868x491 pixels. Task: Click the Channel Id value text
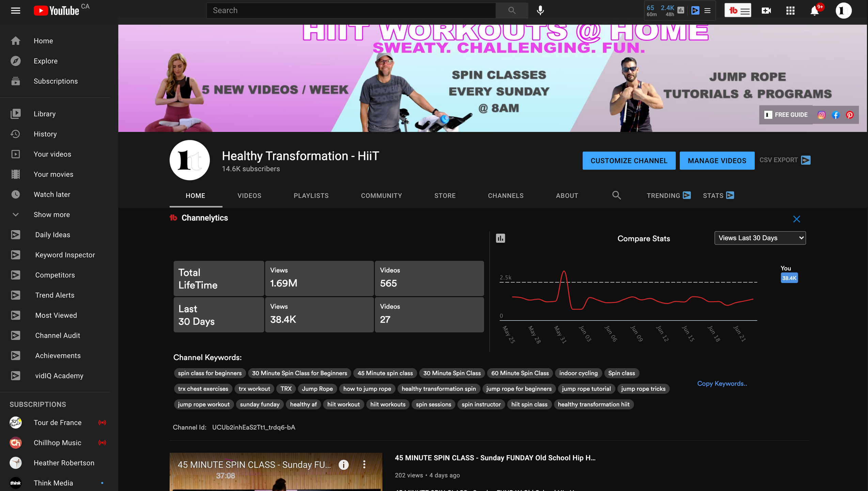253,427
